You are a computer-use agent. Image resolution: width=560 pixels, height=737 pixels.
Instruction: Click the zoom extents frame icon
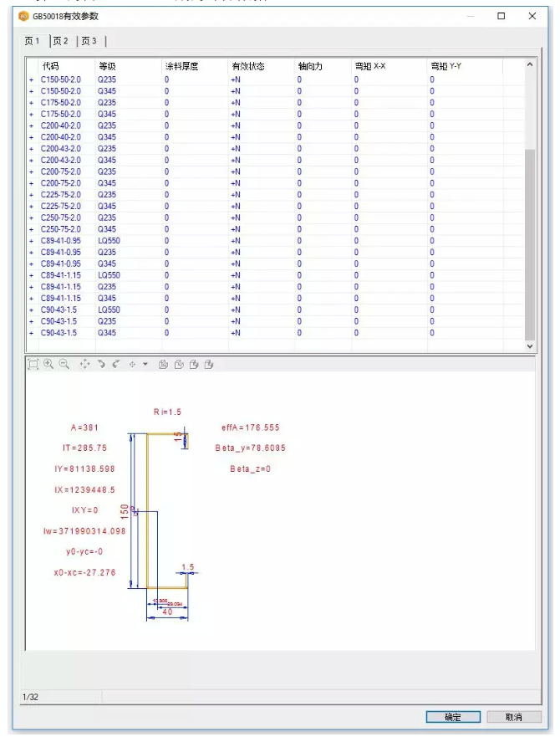pyautogui.click(x=33, y=364)
